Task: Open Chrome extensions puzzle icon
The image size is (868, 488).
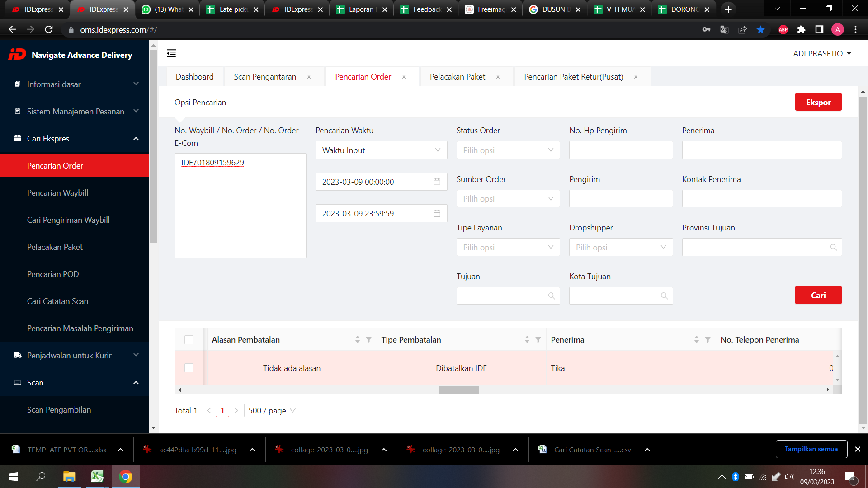Action: click(801, 30)
